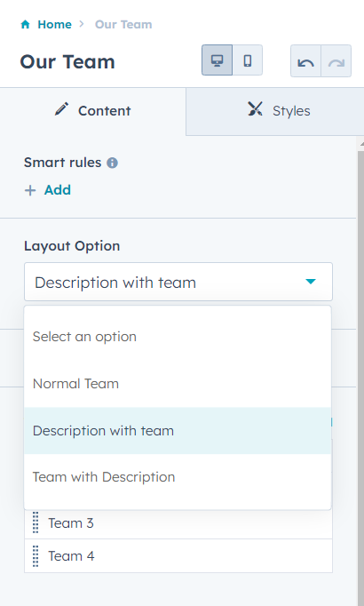Switch to desktop preview icon
The image size is (364, 606).
(x=217, y=60)
